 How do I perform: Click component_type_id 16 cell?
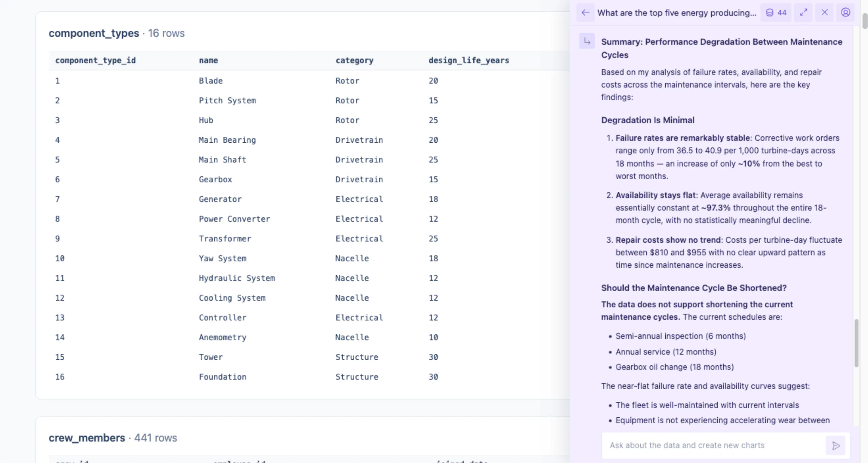(x=60, y=377)
